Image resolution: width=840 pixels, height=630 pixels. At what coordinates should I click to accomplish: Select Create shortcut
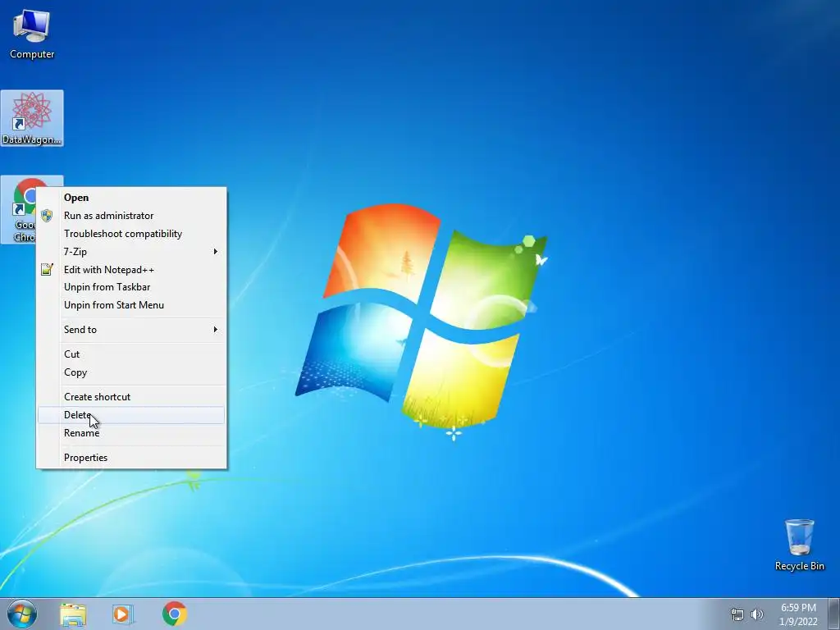pos(131,397)
